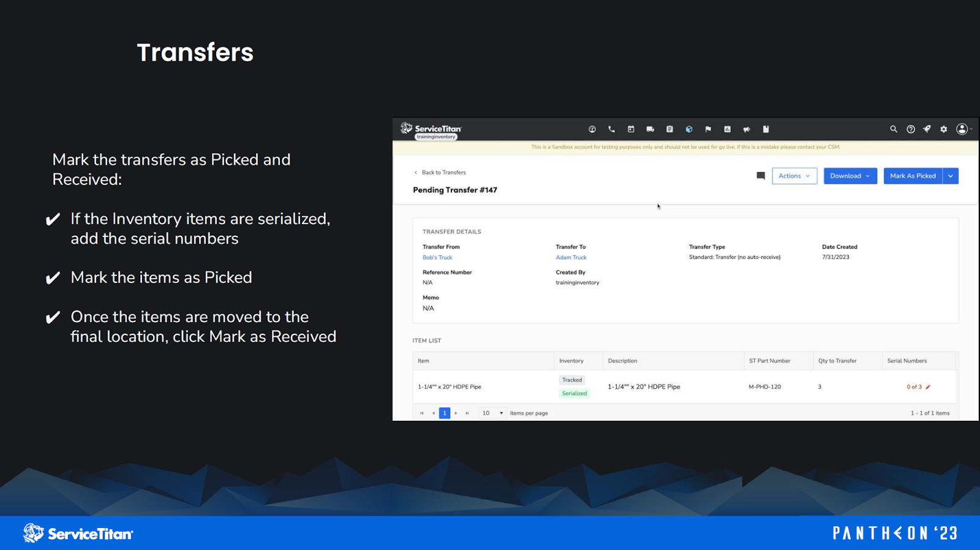Open the comments chat bubble icon

pyautogui.click(x=761, y=176)
